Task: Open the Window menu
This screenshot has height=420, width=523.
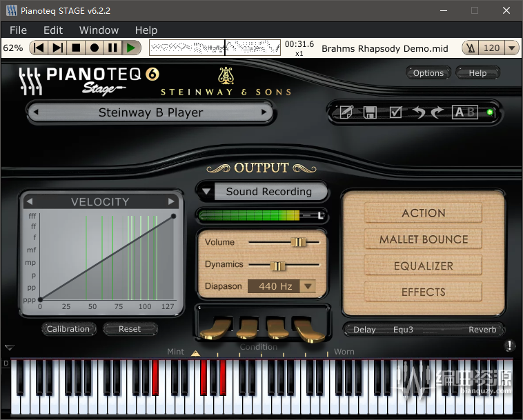Action: tap(99, 30)
